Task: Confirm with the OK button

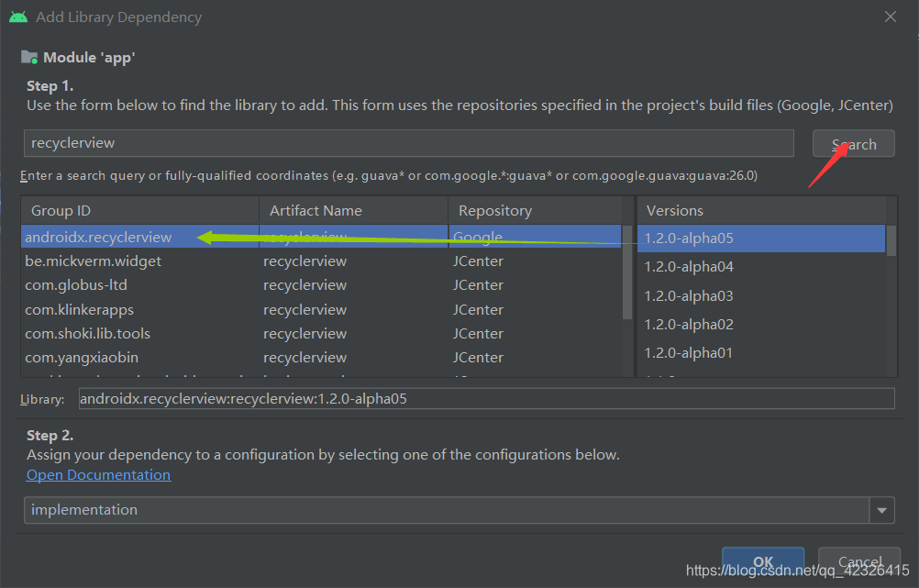Action: click(x=763, y=561)
